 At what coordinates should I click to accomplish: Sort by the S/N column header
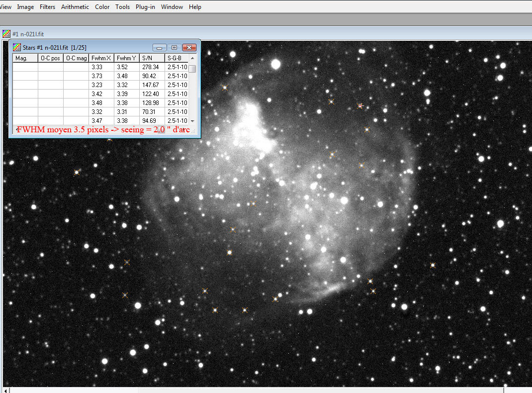[152, 58]
